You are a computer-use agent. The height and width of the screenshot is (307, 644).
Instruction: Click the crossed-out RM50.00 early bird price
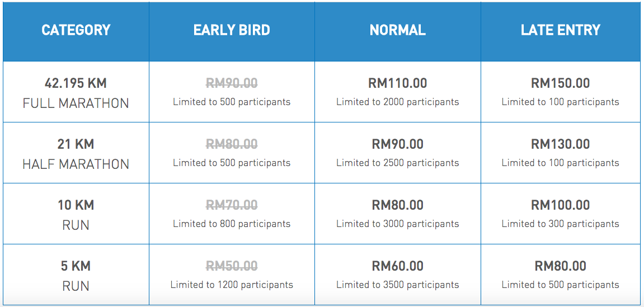coord(232,266)
